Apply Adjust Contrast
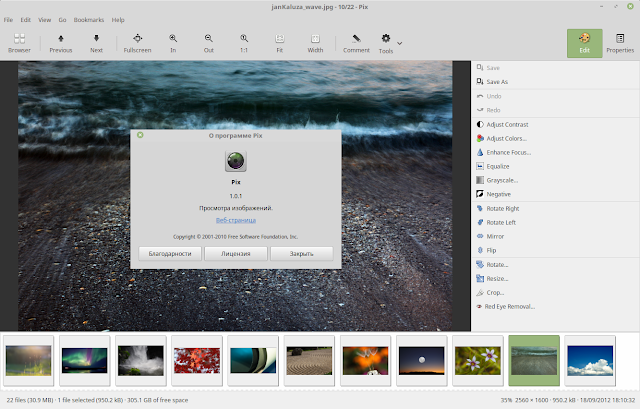This screenshot has height=409, width=640. [x=555, y=124]
